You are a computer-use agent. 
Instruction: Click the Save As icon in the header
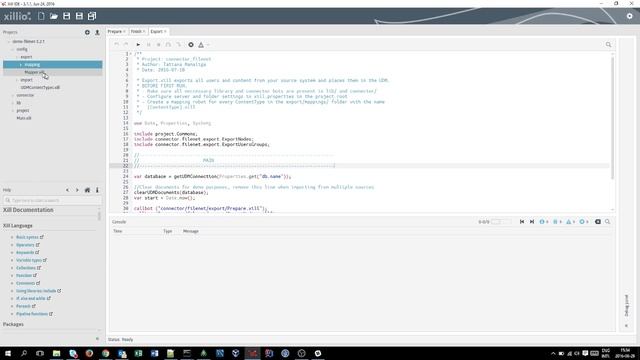[79, 16]
